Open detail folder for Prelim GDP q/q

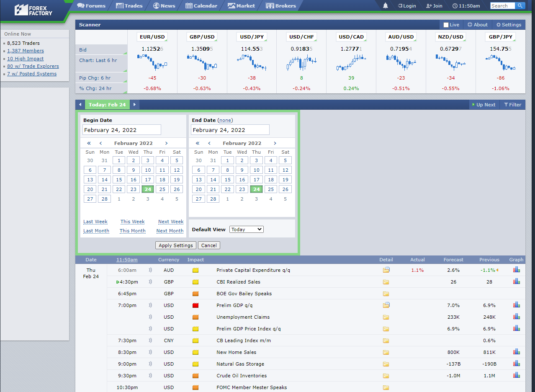(x=386, y=305)
